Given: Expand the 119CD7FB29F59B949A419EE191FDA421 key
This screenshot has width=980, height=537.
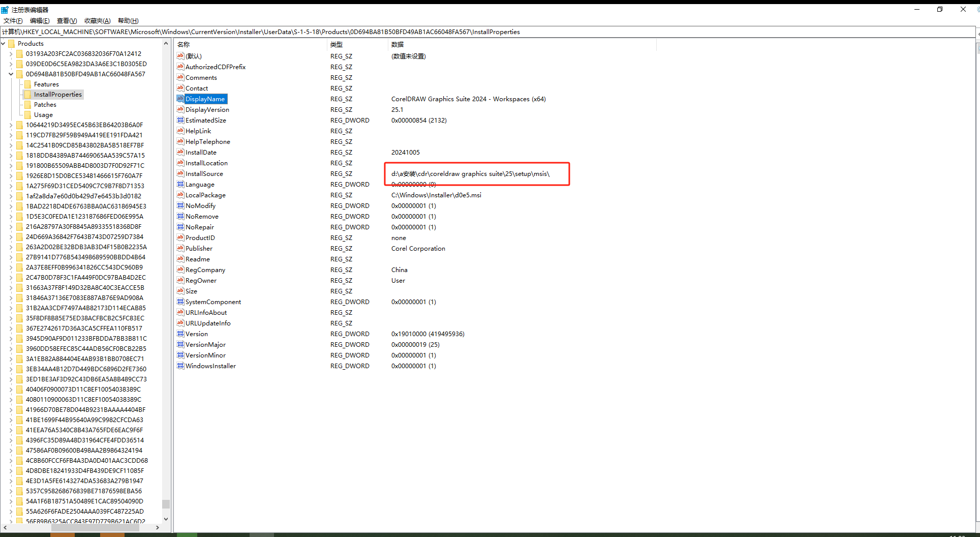Looking at the screenshot, I should [11, 135].
